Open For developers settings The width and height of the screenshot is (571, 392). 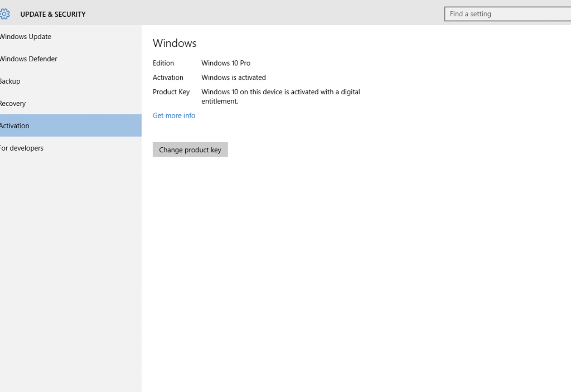pyautogui.click(x=71, y=148)
